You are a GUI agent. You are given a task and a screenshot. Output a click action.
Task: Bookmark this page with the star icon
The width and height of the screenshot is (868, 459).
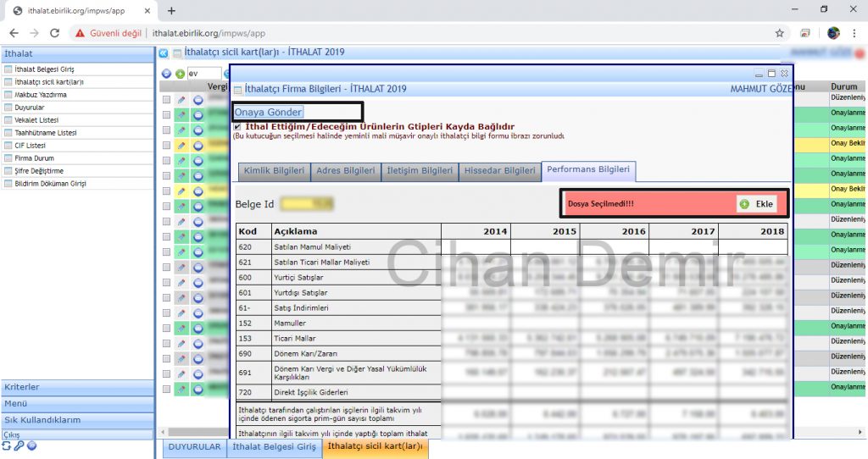(x=779, y=33)
